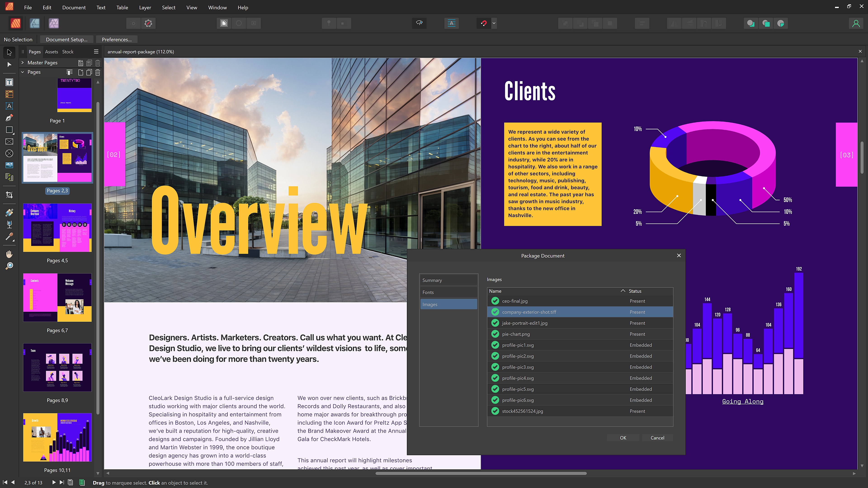
Task: Toggle preflight status icon in status bar
Action: pos(82,482)
